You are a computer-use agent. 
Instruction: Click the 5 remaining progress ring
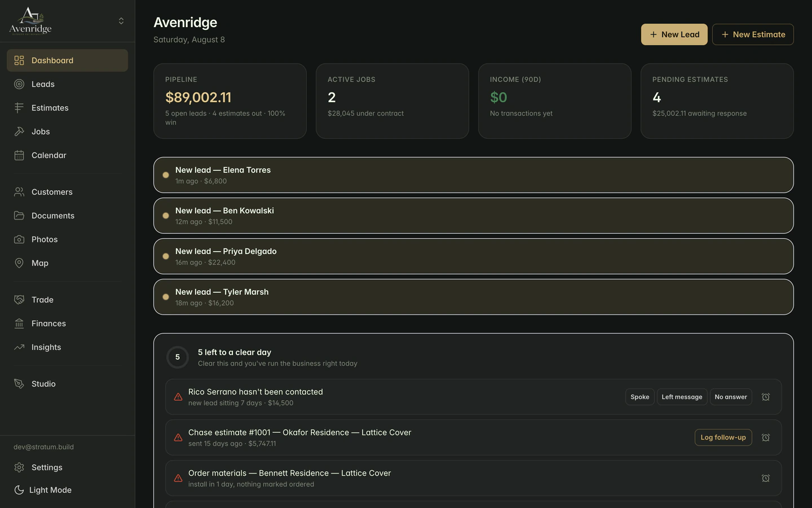(178, 357)
